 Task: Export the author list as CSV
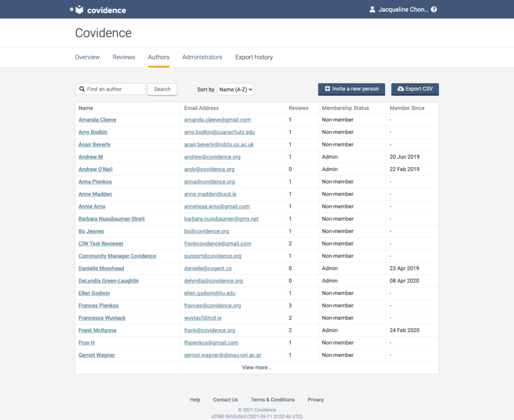(415, 89)
